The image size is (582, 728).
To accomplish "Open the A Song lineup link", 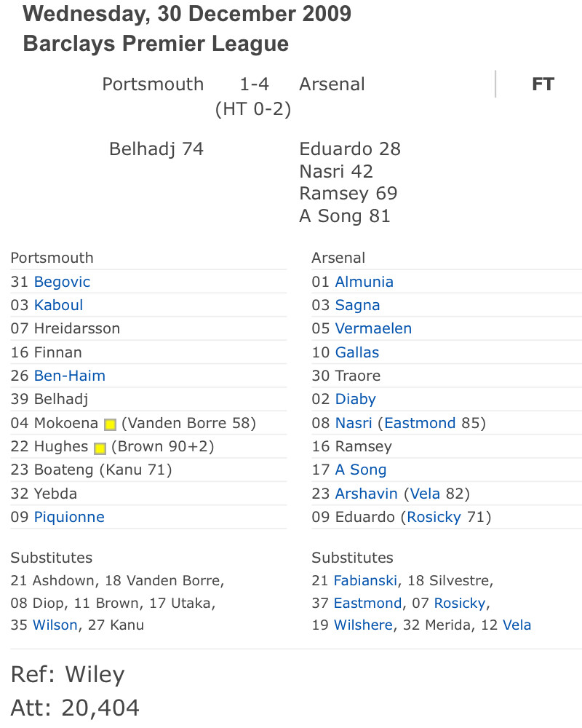I will (361, 470).
